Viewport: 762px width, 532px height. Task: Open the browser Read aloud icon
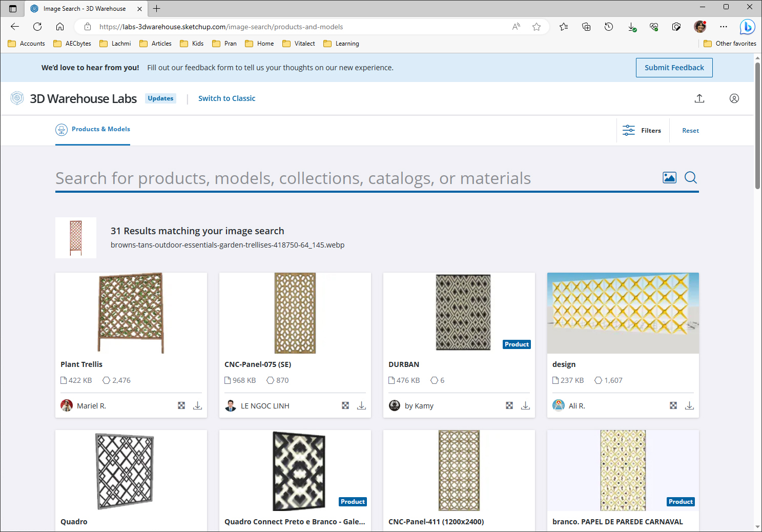[x=516, y=27]
